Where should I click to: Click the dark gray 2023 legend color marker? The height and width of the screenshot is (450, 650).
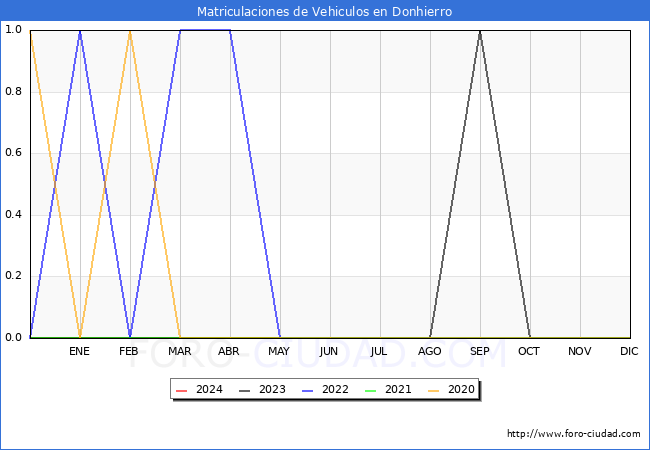coord(245,391)
